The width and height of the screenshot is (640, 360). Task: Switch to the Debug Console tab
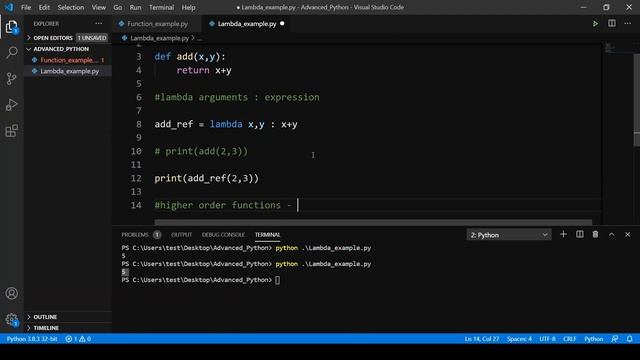223,235
